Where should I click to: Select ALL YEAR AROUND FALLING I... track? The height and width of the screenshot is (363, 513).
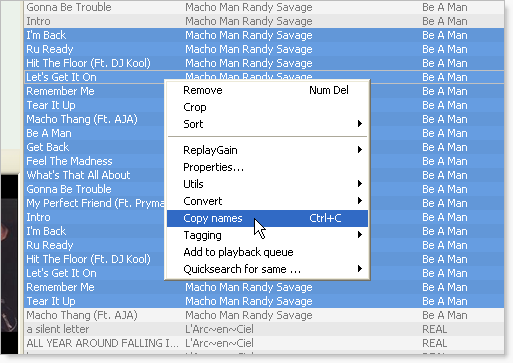[264, 343]
